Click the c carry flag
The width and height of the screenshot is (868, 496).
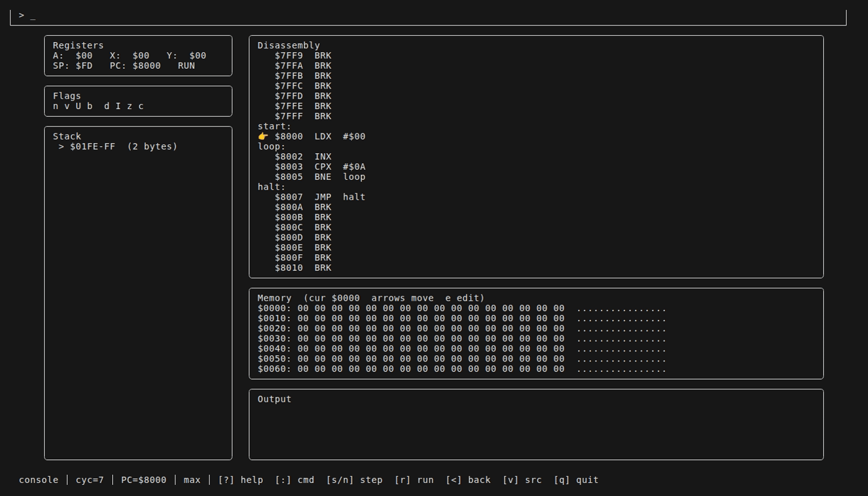pos(141,106)
